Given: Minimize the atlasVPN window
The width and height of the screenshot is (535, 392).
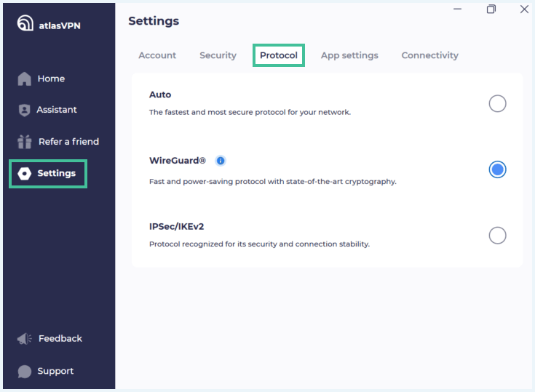Looking at the screenshot, I should point(458,9).
